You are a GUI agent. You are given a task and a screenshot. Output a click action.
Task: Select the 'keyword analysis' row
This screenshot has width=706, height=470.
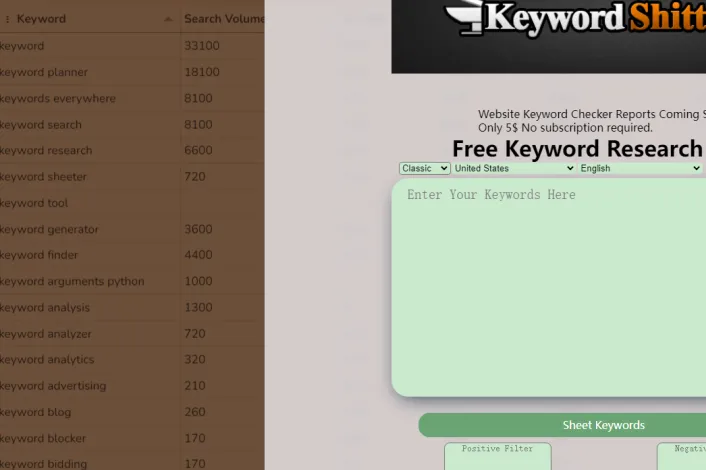(x=132, y=307)
